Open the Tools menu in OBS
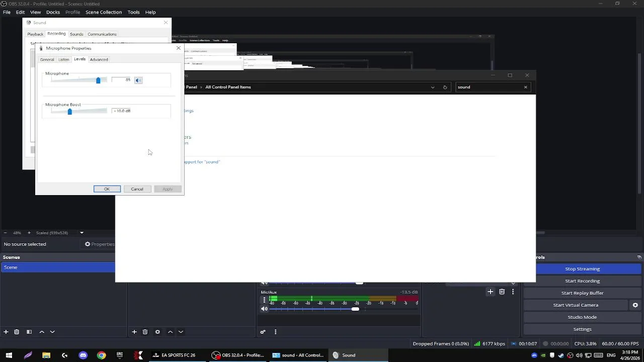This screenshot has height=362, width=644. pyautogui.click(x=133, y=12)
